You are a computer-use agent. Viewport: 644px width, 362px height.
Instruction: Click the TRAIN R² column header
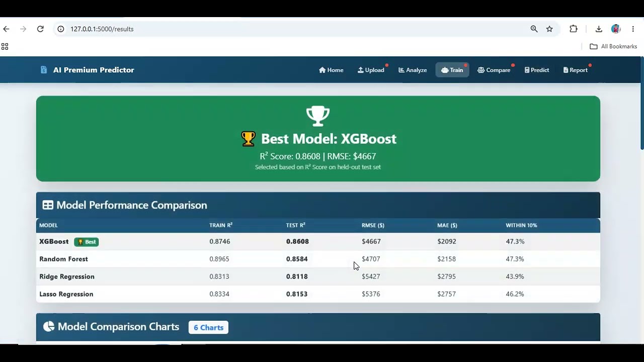coord(221,225)
